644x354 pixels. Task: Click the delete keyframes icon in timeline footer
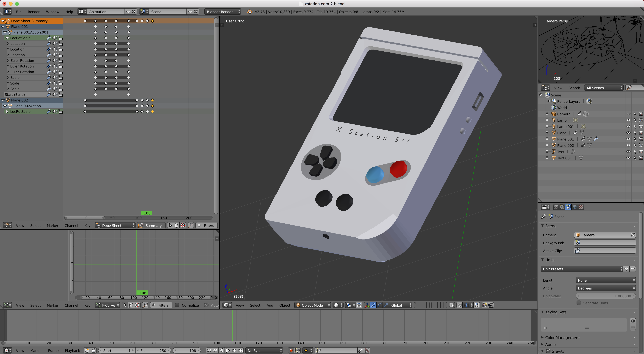pyautogui.click(x=367, y=351)
